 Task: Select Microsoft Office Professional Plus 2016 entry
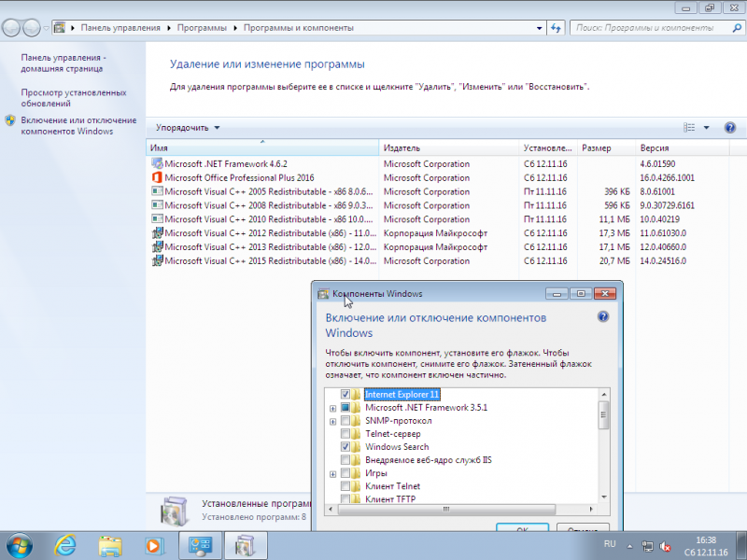click(239, 177)
